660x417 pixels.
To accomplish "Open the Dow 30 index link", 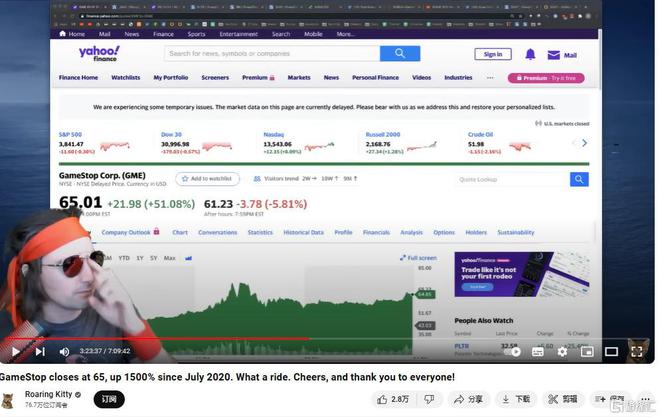I will click(x=171, y=135).
